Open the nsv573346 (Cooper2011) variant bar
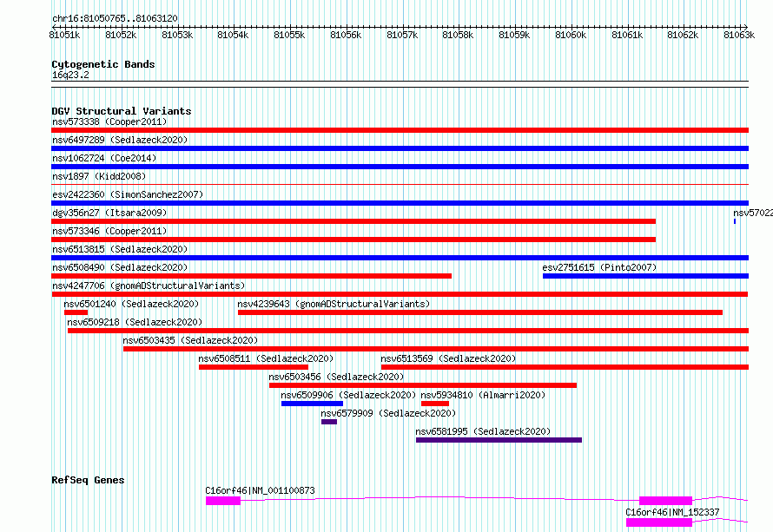773x532 pixels. (x=353, y=240)
